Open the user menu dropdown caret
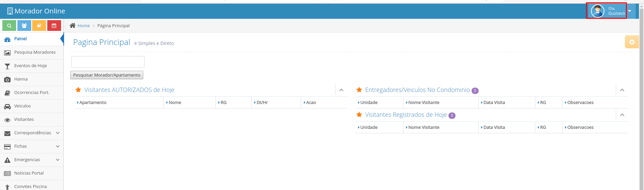This screenshot has width=644, height=190. click(x=630, y=11)
